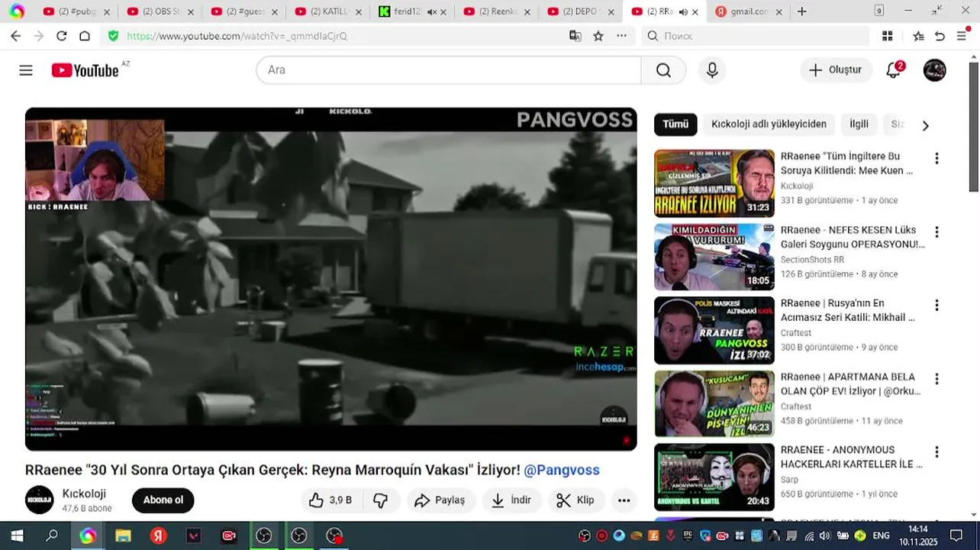
Task: Open the Kıckoloji channel name link
Action: [x=84, y=493]
